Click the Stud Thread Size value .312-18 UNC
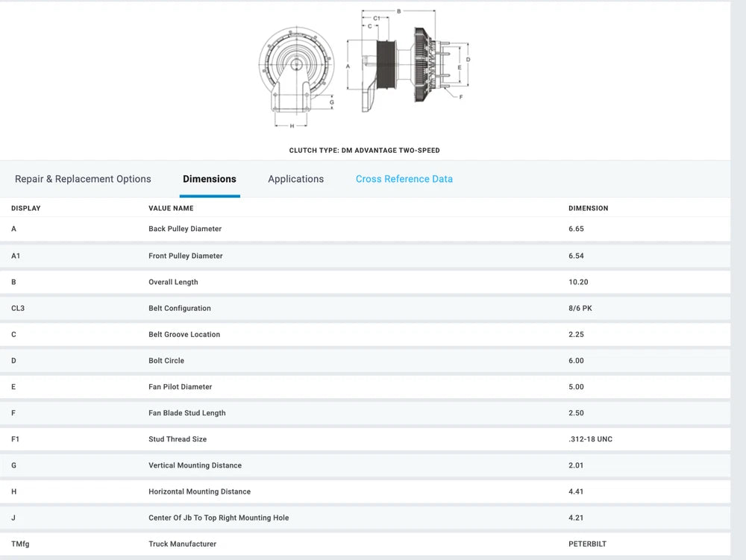 (590, 439)
